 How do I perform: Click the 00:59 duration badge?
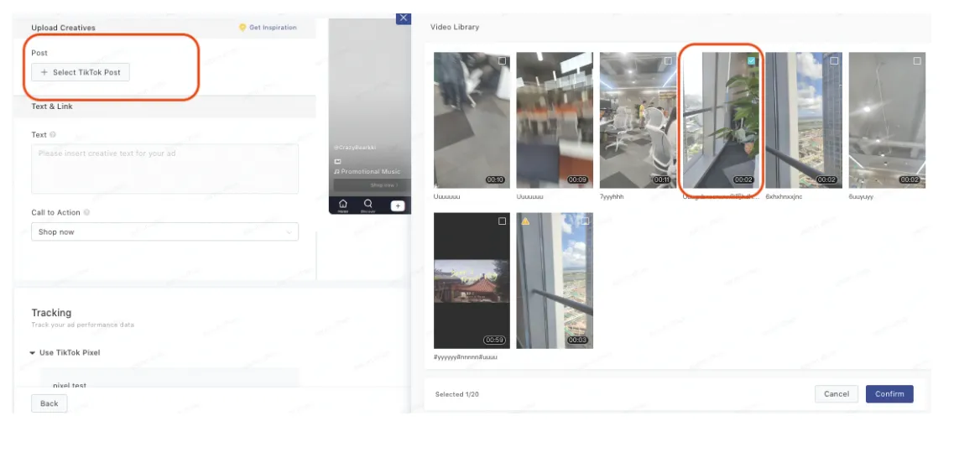495,340
